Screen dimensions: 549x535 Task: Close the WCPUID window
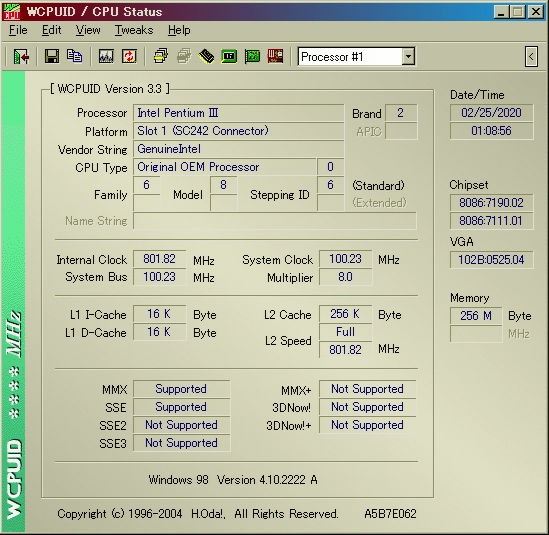(536, 12)
